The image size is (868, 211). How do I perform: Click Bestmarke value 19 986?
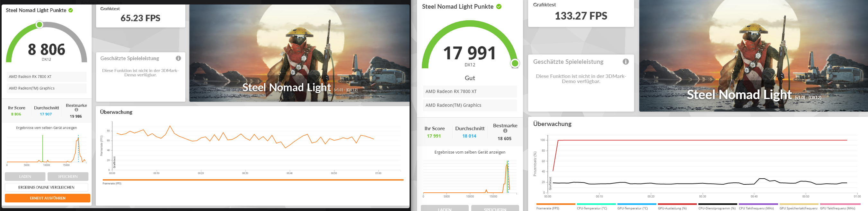(76, 116)
